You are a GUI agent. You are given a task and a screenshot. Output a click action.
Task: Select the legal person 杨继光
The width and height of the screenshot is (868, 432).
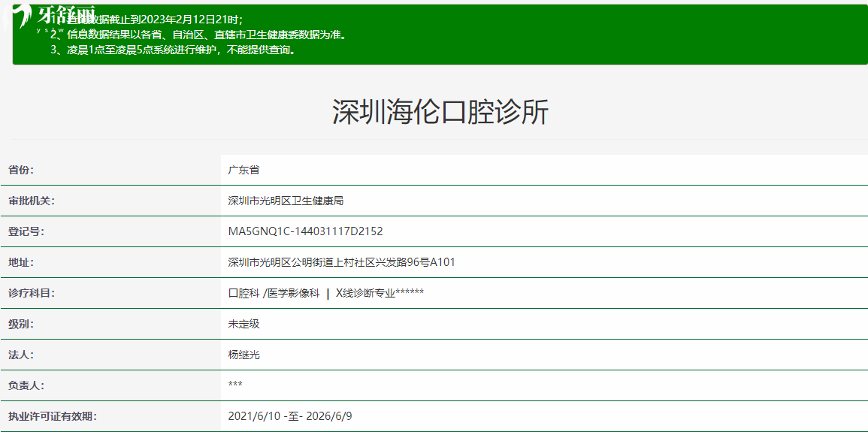tap(243, 355)
